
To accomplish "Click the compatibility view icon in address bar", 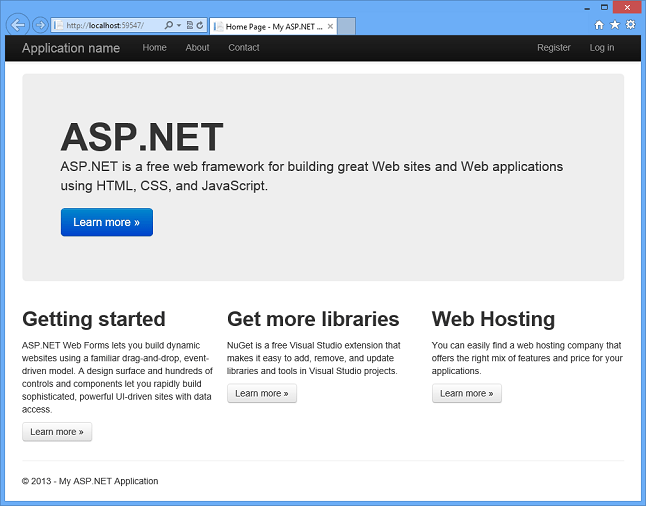I will pyautogui.click(x=190, y=24).
